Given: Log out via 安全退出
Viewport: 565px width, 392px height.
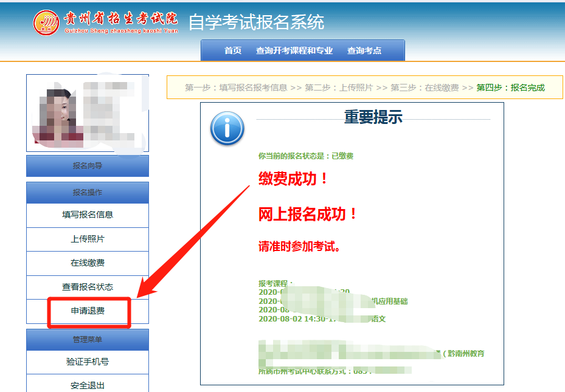Looking at the screenshot, I should 88,385.
